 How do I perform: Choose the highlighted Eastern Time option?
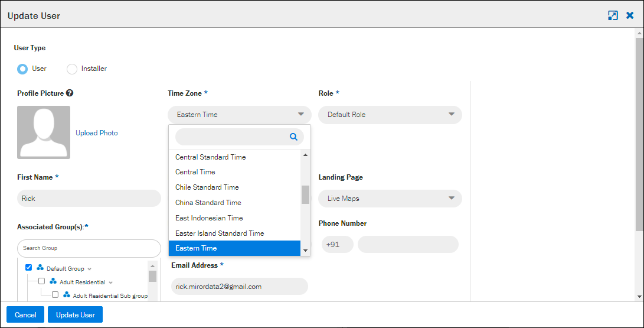tap(234, 248)
